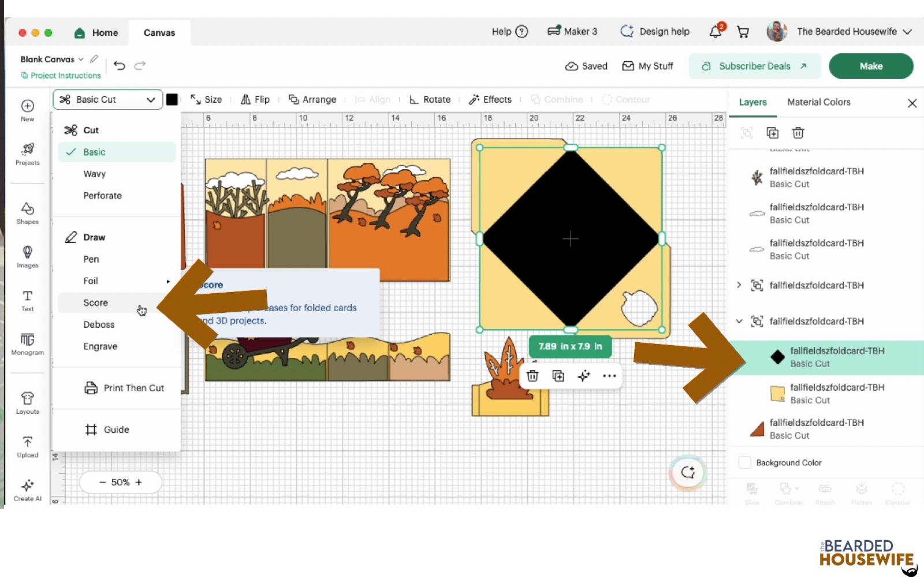The image size is (924, 587).
Task: Click the Upload icon
Action: pyautogui.click(x=27, y=447)
